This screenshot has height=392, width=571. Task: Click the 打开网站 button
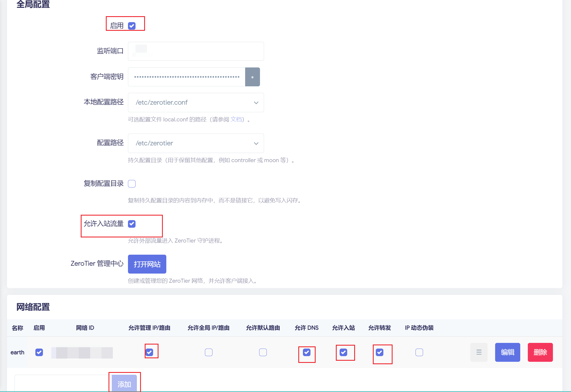(147, 264)
